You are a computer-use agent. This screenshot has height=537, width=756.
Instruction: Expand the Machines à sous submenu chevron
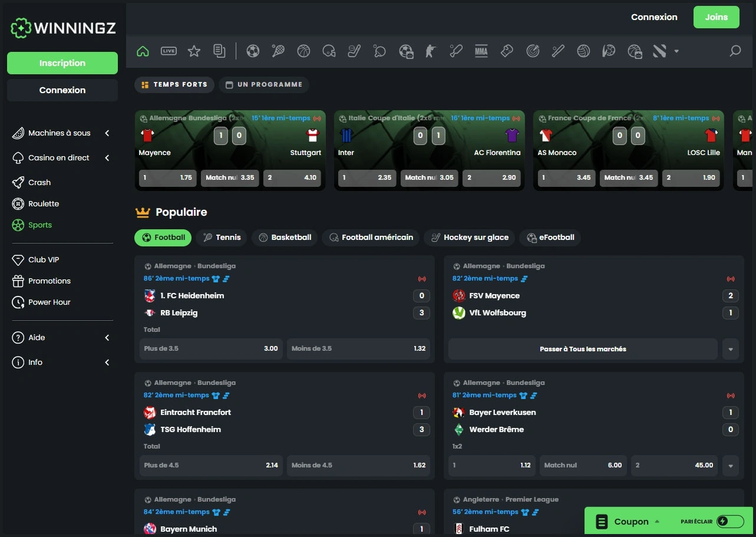107,133
